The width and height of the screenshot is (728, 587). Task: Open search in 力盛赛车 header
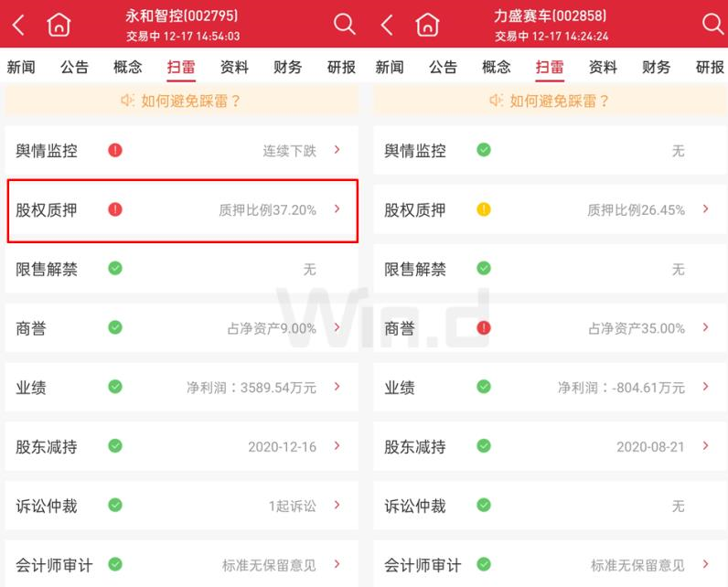point(713,24)
